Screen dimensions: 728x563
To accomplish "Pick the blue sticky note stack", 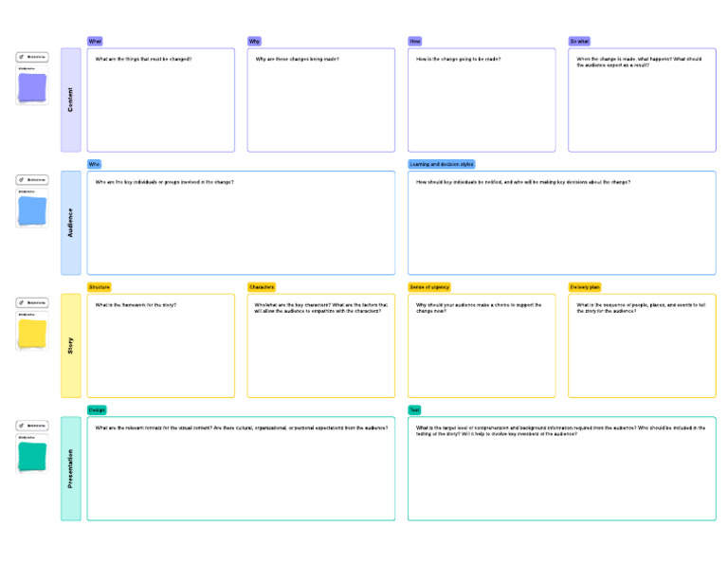I will [32, 210].
